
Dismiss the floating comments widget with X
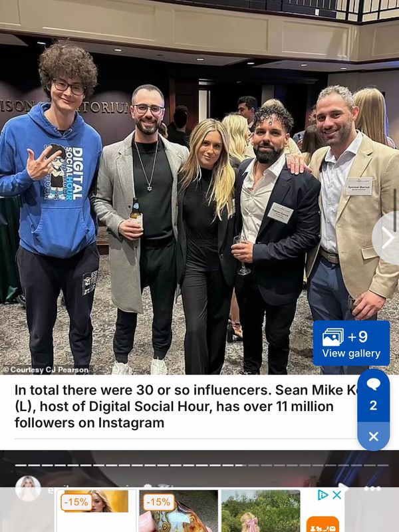(x=373, y=436)
